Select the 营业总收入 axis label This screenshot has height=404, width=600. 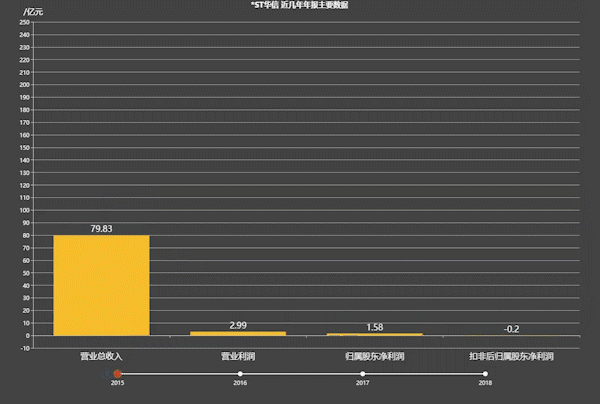click(x=101, y=355)
